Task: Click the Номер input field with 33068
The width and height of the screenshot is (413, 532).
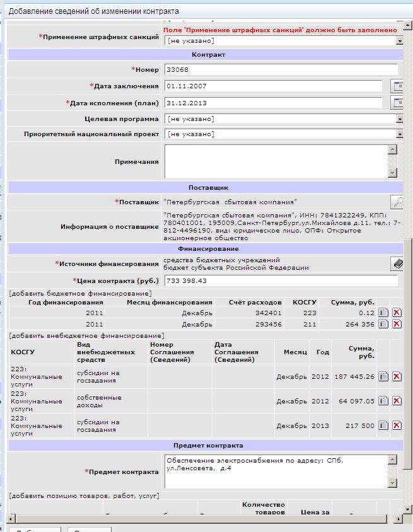Action: point(281,69)
